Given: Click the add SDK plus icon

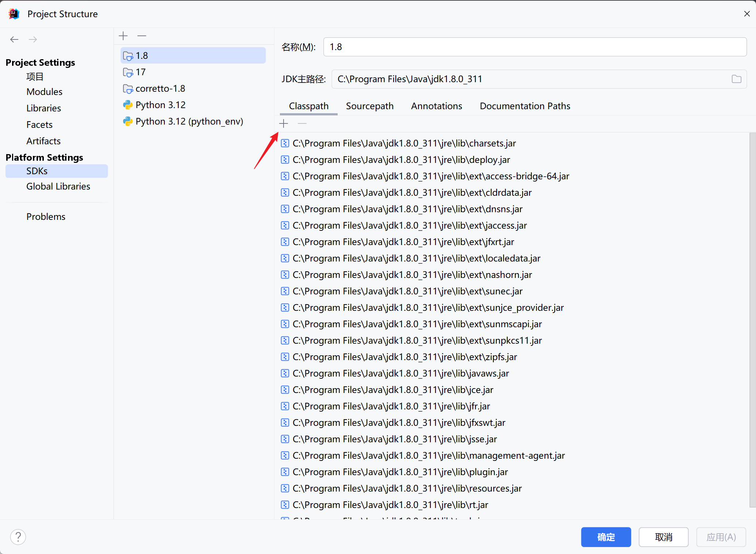Looking at the screenshot, I should point(124,36).
